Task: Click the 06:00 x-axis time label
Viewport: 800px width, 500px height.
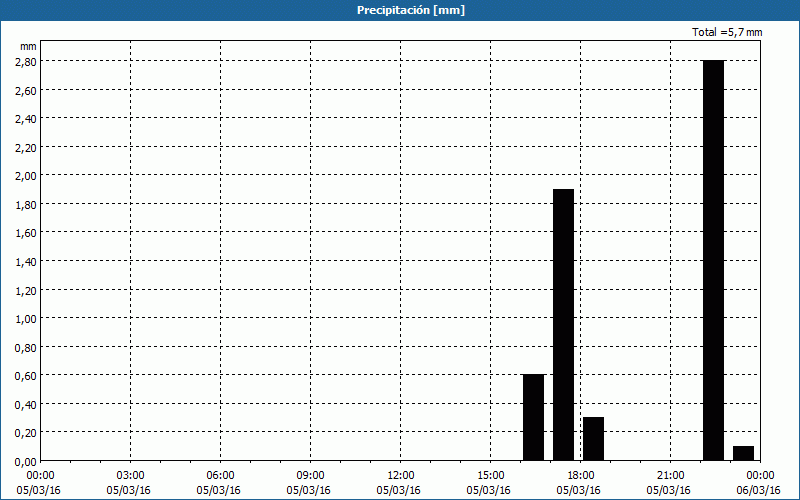Action: click(x=220, y=476)
